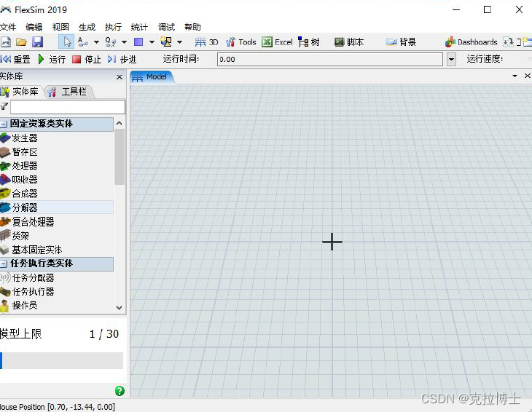Open the 脚本 script console
Screen dimensions: 532x412
349,42
